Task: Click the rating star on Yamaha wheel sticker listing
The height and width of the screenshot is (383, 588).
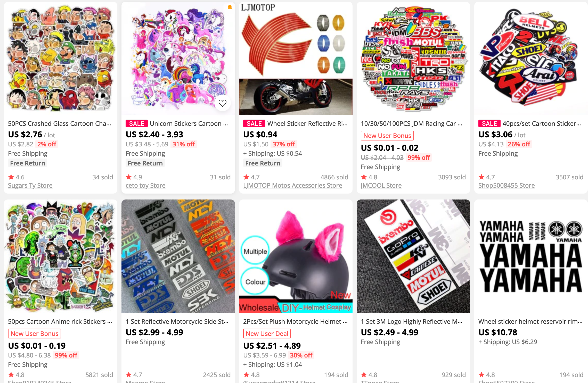Action: tap(481, 375)
